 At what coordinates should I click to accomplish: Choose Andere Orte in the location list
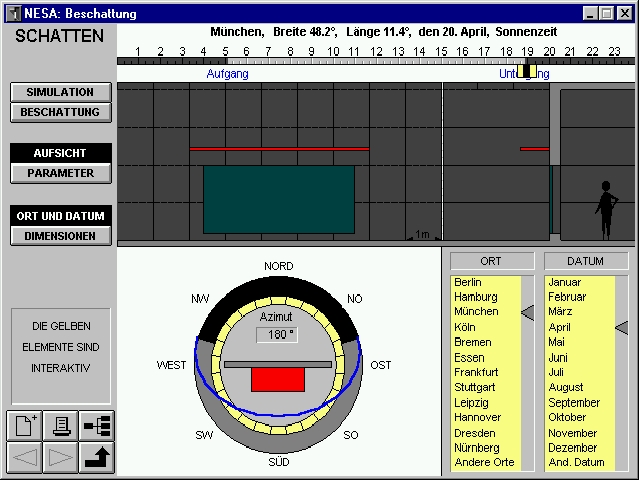click(486, 462)
